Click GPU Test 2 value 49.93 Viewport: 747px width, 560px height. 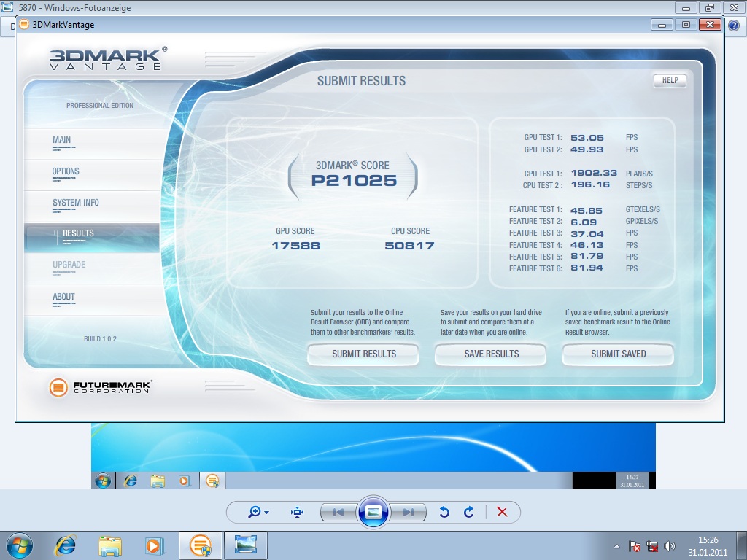pyautogui.click(x=587, y=149)
